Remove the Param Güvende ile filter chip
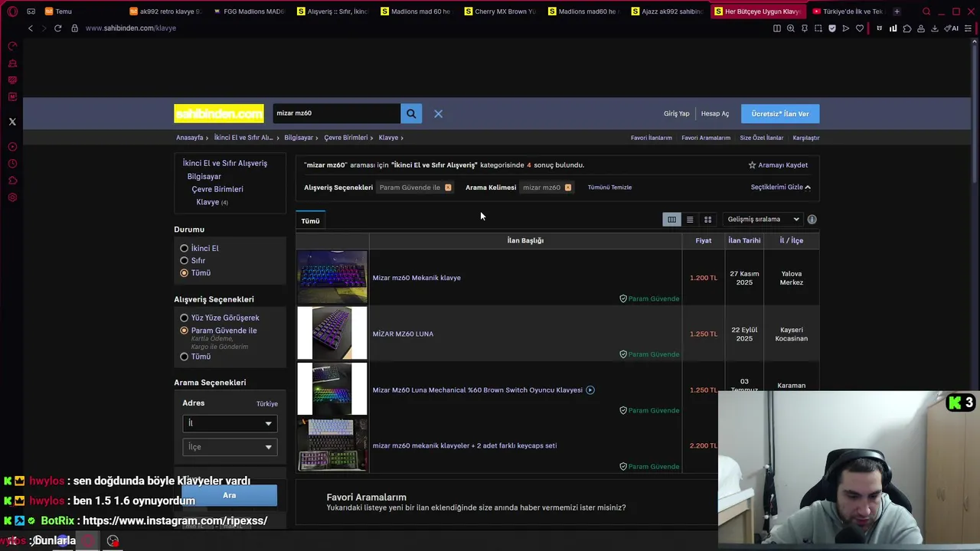980x551 pixels. click(x=448, y=187)
